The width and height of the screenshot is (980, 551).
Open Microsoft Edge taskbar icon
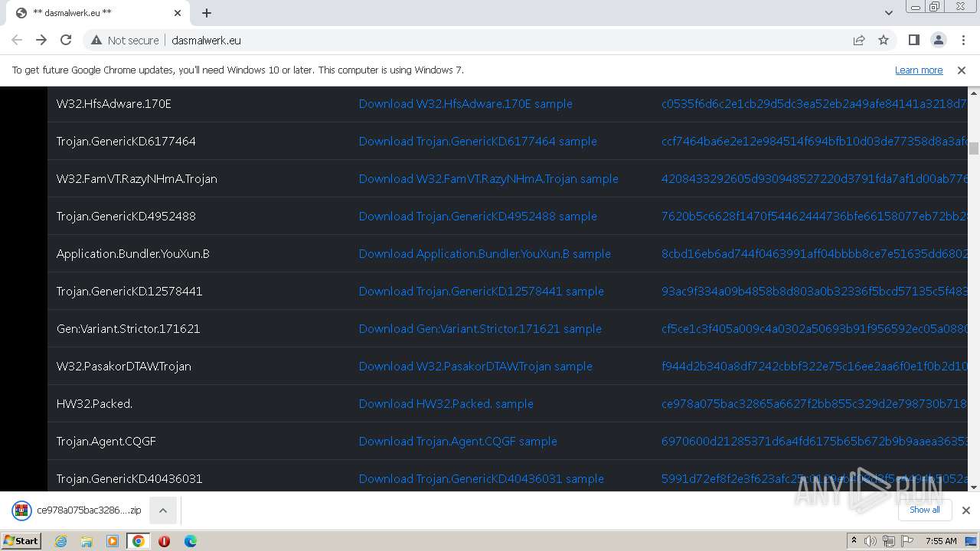click(190, 541)
